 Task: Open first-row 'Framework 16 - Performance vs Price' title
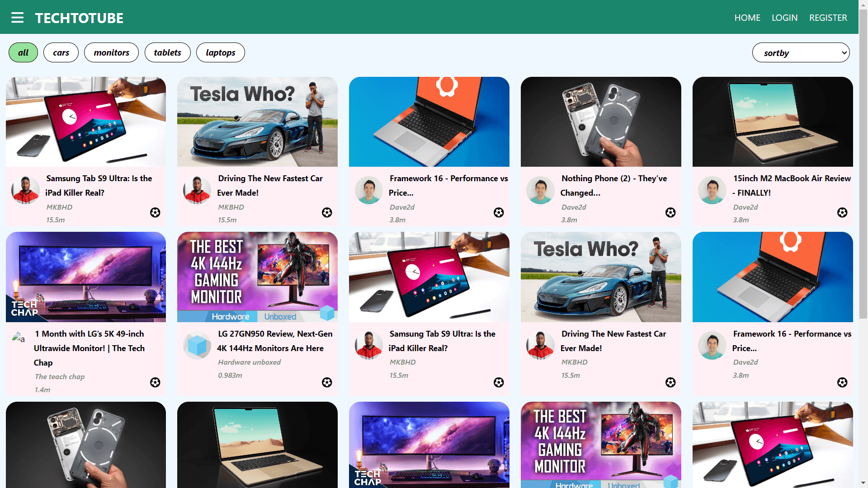click(448, 186)
